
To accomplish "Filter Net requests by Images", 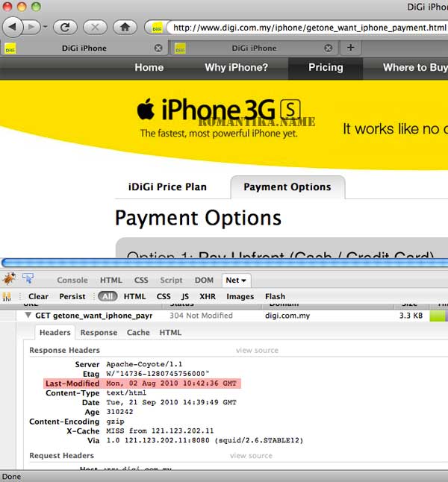I will click(240, 296).
